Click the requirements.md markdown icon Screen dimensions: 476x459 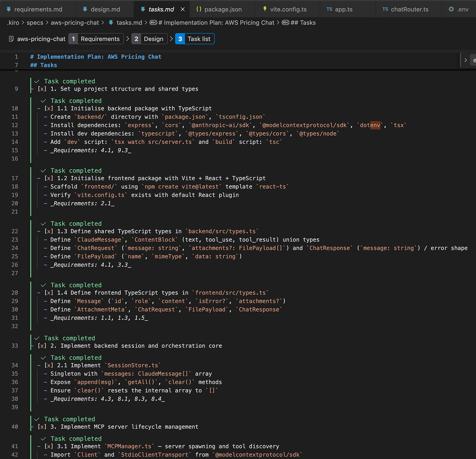click(9, 9)
